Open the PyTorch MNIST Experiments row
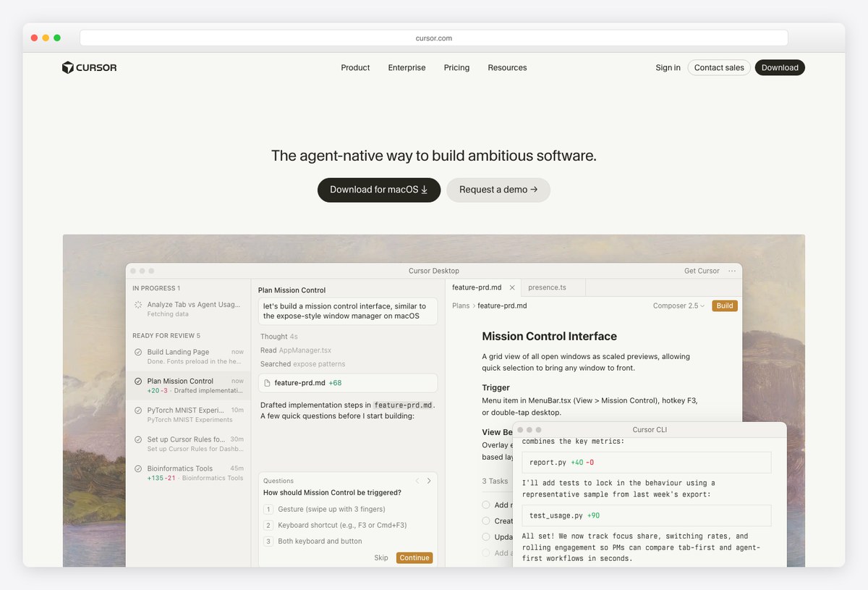Viewport: 868px width, 590px height. pos(188,414)
